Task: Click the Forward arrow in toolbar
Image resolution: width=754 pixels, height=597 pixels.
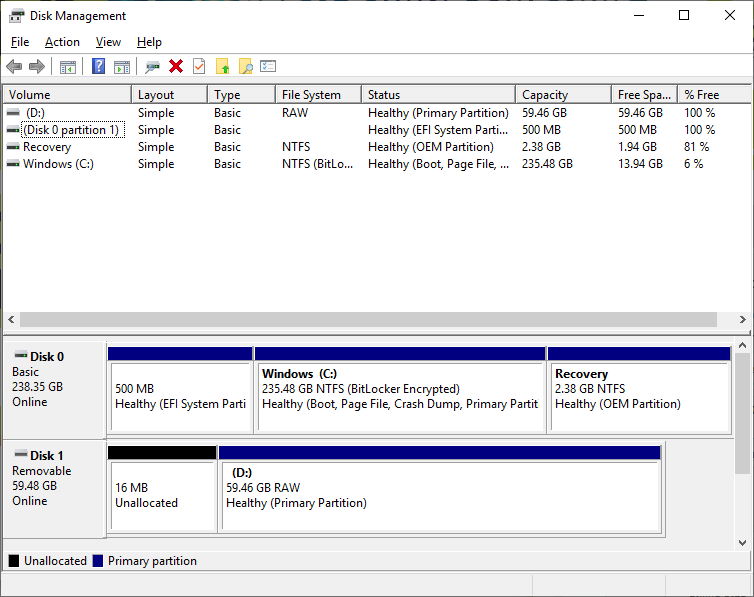Action: 37,67
